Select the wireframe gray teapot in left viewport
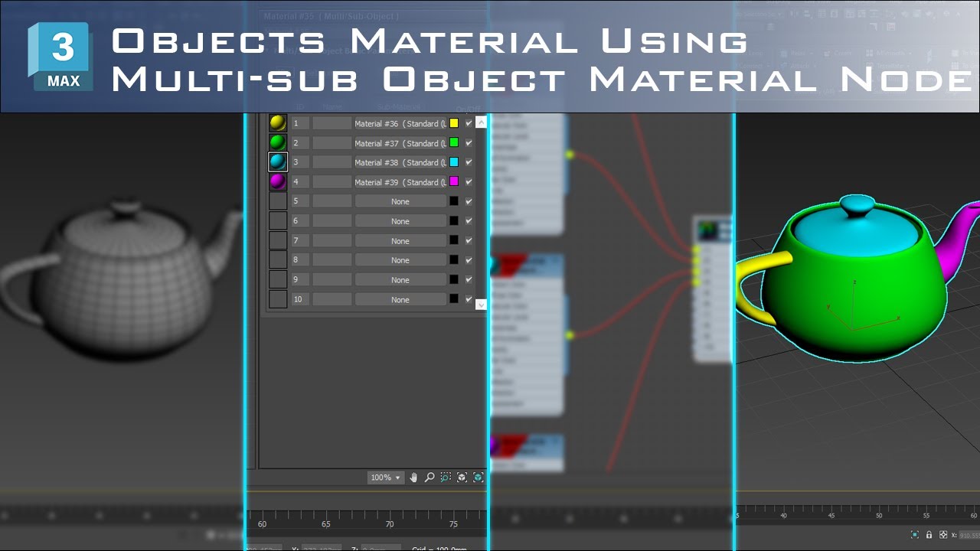980x551 pixels. pos(122,279)
